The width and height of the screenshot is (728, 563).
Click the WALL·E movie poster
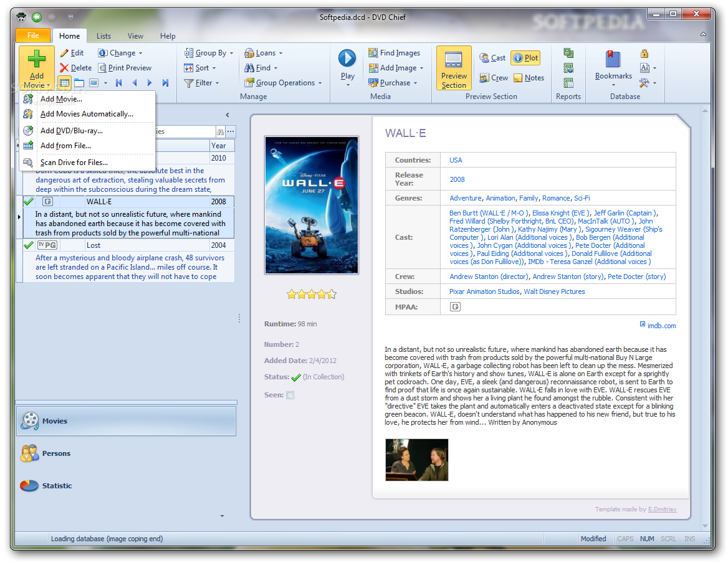[x=312, y=205]
